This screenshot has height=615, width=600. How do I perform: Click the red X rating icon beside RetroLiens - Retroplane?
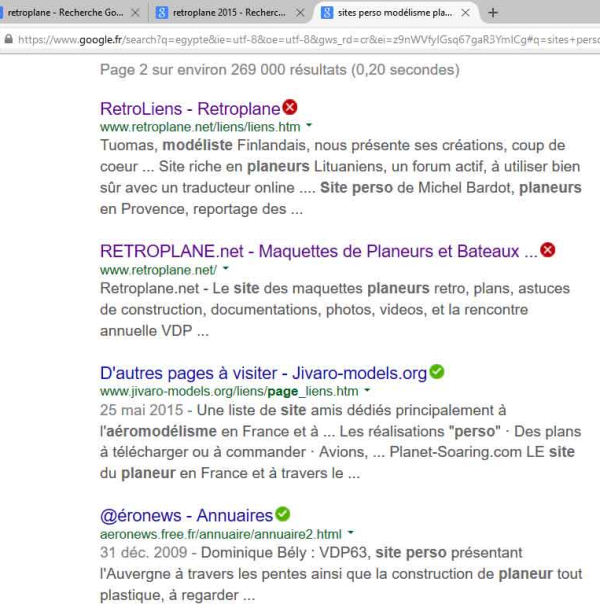coord(290,107)
